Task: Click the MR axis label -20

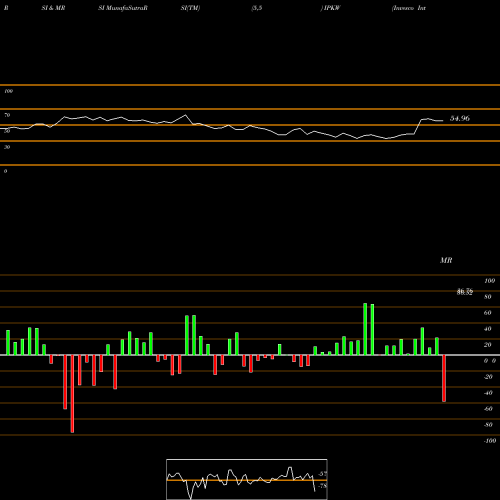Action: 488,377
